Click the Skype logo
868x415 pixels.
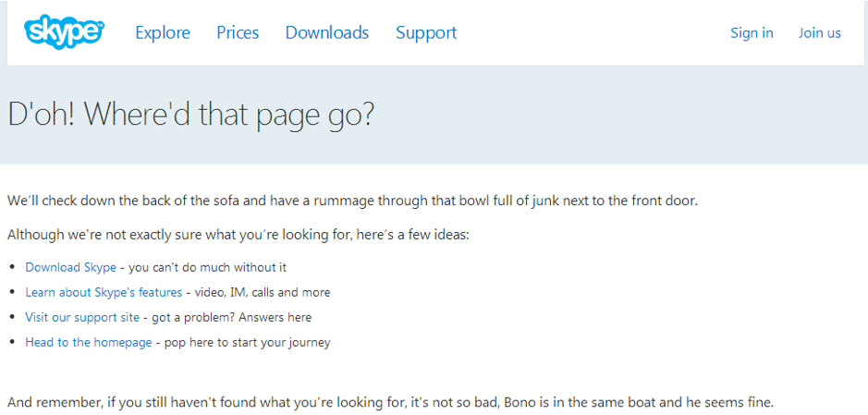click(64, 32)
